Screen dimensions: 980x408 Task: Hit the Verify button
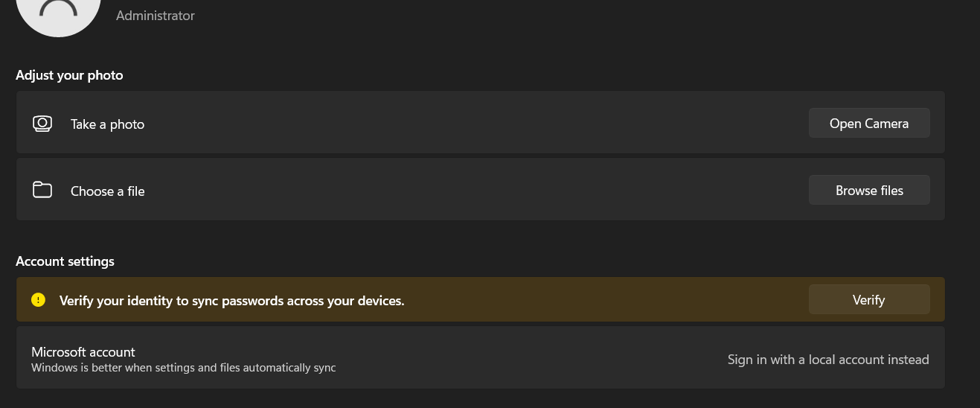868,300
